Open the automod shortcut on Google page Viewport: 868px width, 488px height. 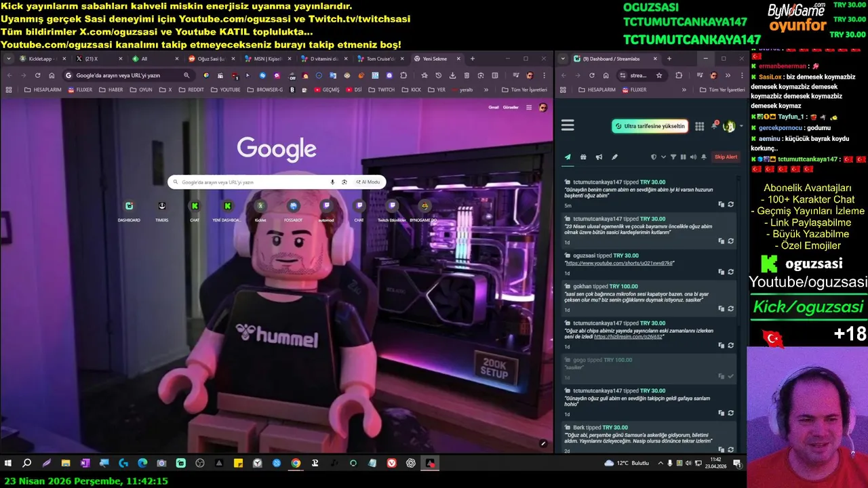(326, 211)
